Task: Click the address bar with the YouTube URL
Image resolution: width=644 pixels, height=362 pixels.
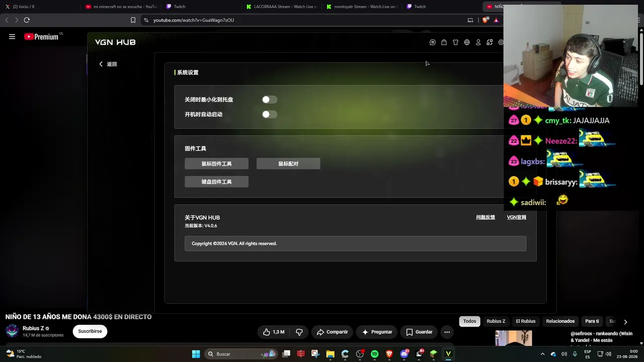Action: [x=302, y=20]
